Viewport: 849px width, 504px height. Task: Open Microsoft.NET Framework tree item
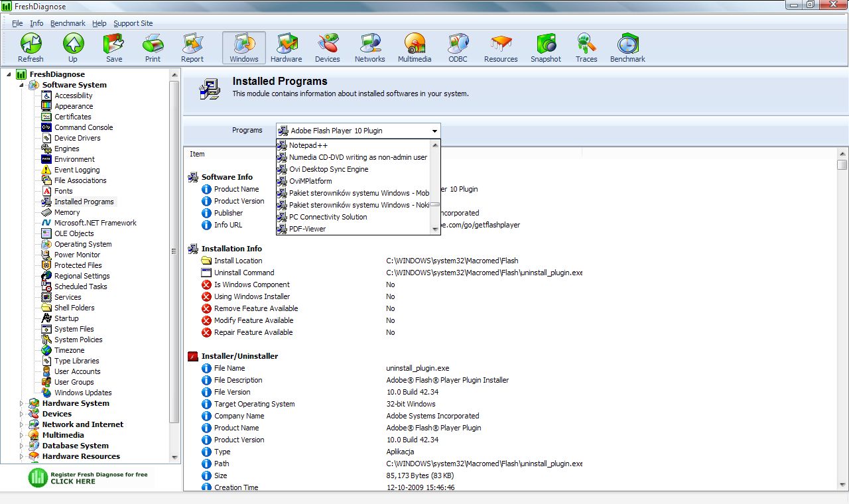click(95, 223)
